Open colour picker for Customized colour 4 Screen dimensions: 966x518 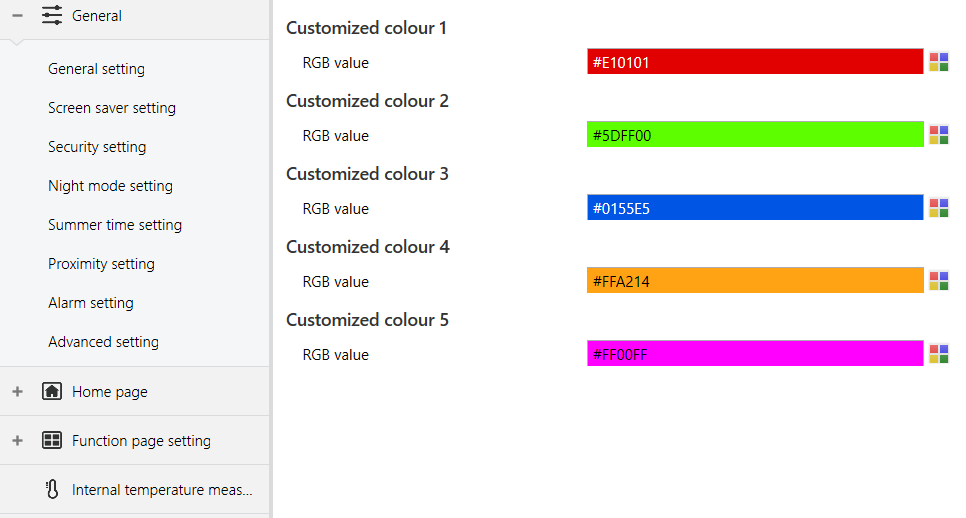(x=938, y=281)
